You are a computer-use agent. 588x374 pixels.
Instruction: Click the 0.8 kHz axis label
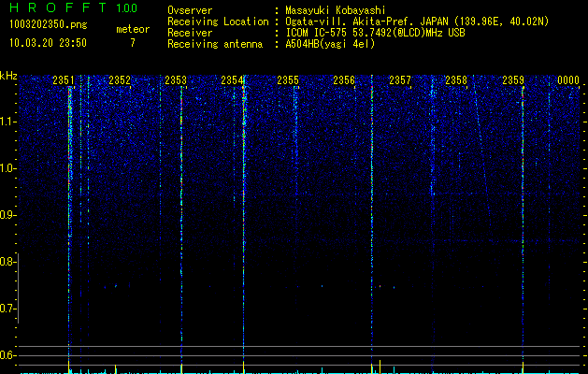(7, 262)
